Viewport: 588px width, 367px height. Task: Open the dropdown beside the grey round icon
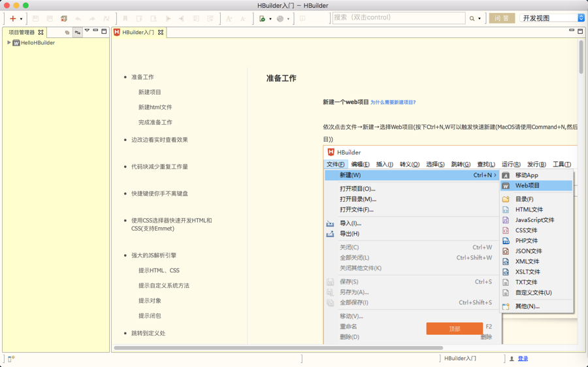[x=288, y=19]
